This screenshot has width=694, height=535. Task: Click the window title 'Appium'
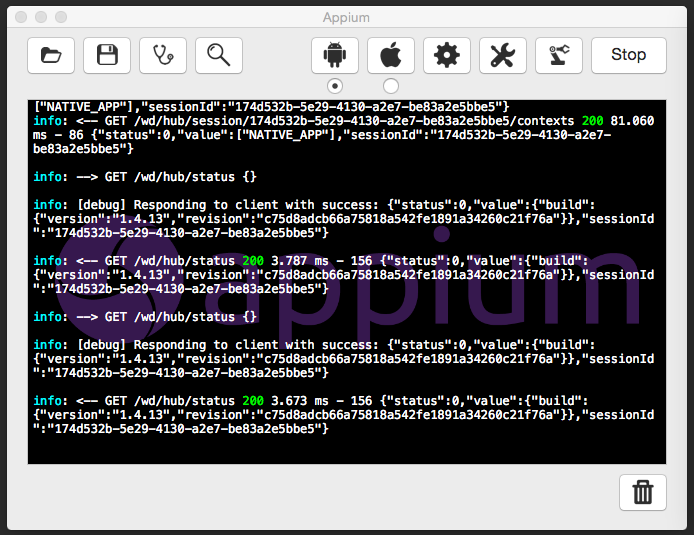pyautogui.click(x=346, y=17)
